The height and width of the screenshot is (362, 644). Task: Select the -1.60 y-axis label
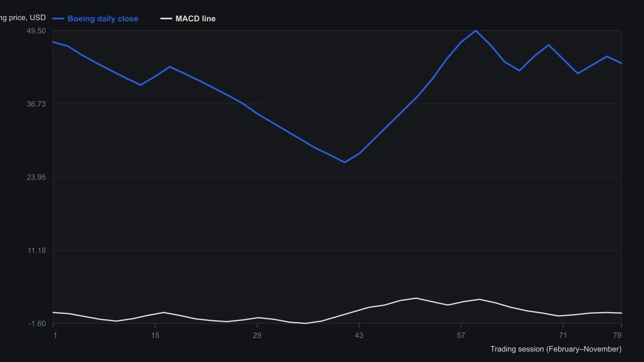coord(37,324)
